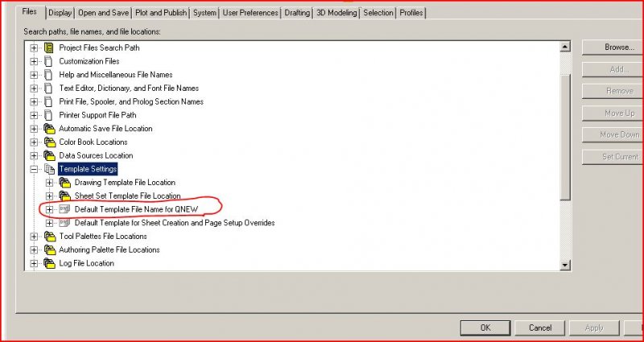Expand Tool Palettes File Locations node
This screenshot has width=644, height=342.
[34, 237]
